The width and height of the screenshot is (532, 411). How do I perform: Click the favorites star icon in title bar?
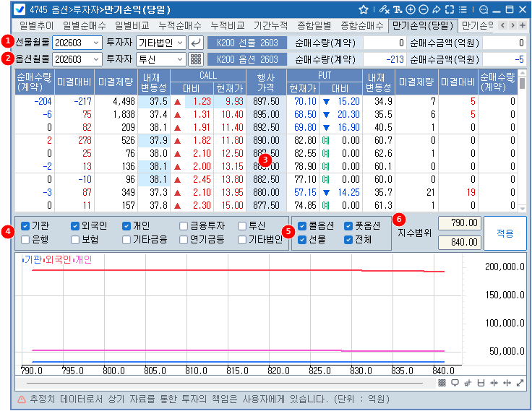click(364, 9)
